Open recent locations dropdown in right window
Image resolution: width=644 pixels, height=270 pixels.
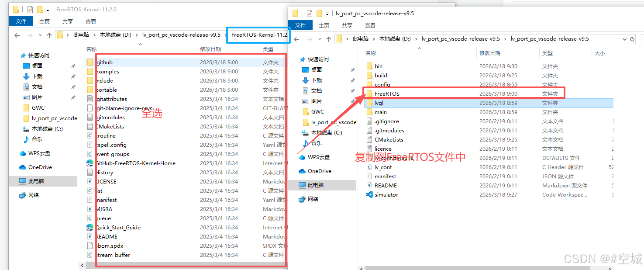pos(320,39)
